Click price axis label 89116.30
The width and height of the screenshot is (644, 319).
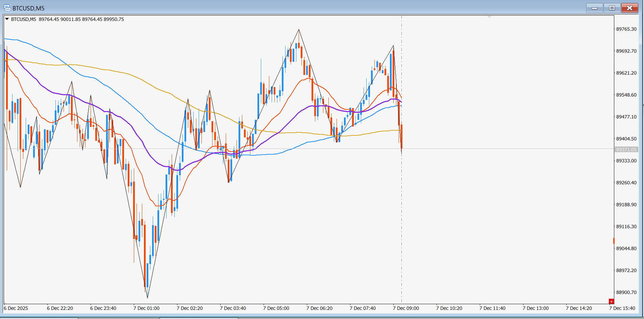coord(626,227)
